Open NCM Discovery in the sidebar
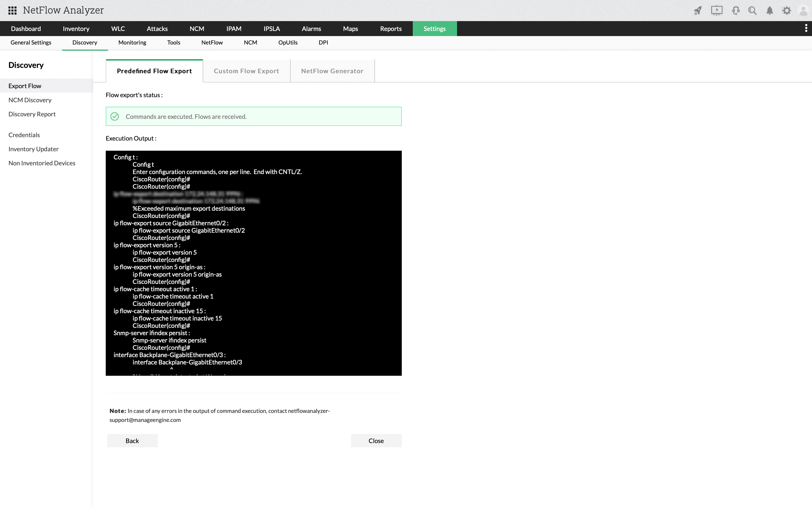This screenshot has height=507, width=812. point(30,100)
